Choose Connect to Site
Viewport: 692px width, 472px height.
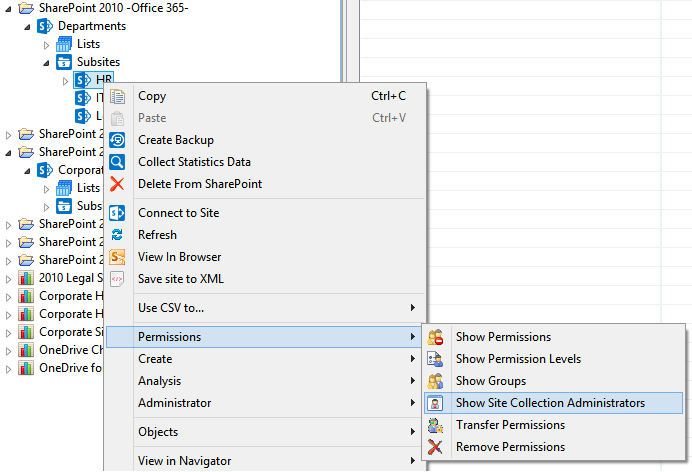pyautogui.click(x=265, y=213)
